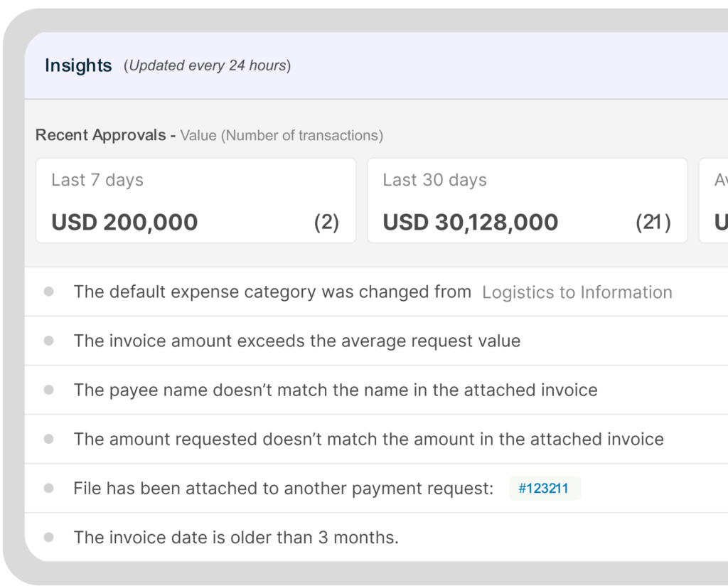Click the USD 30,128,000 approval value
The height and width of the screenshot is (586, 728).
[x=470, y=223]
